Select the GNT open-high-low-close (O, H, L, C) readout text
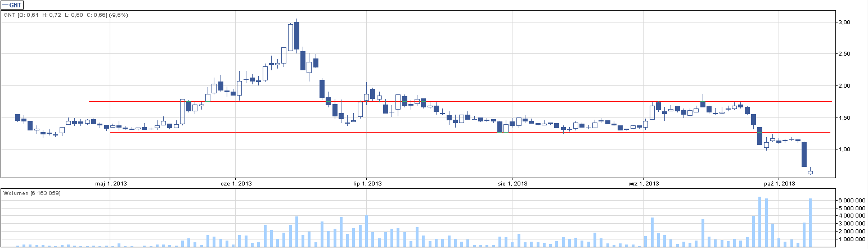 66,15
